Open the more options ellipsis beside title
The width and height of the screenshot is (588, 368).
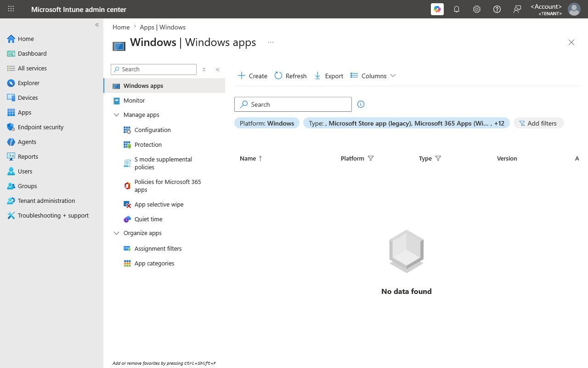coord(271,42)
